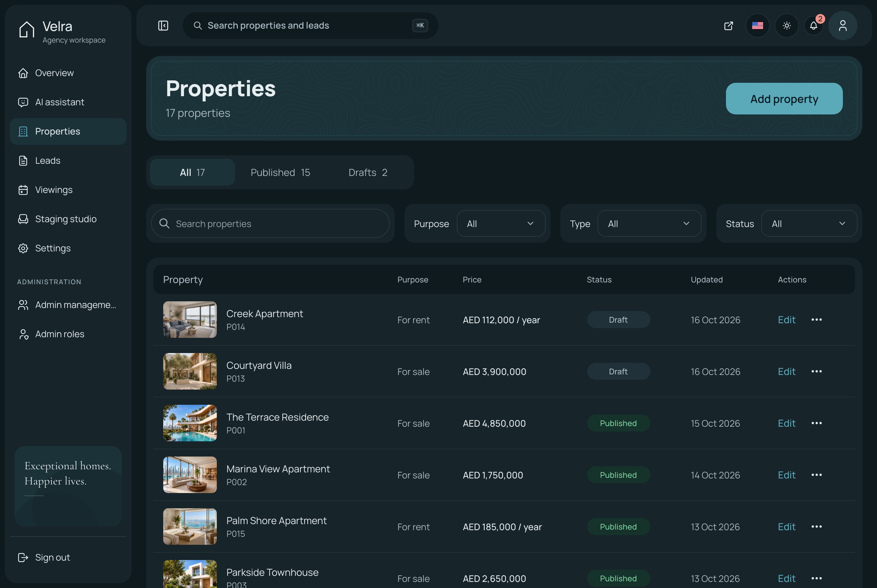Click Draft status badge for Courtyard Villa
877x588 pixels.
click(x=618, y=372)
